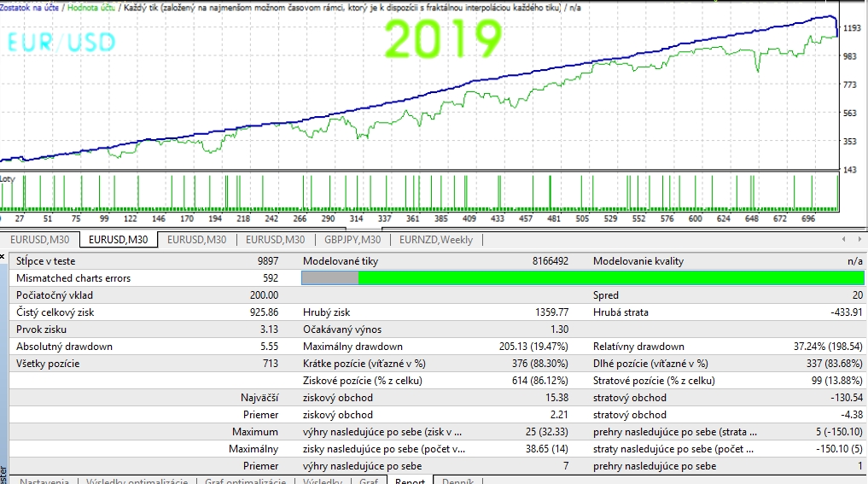Viewport: 868px width, 484px height.
Task: Click the green modelling quality bar
Action: (610, 278)
